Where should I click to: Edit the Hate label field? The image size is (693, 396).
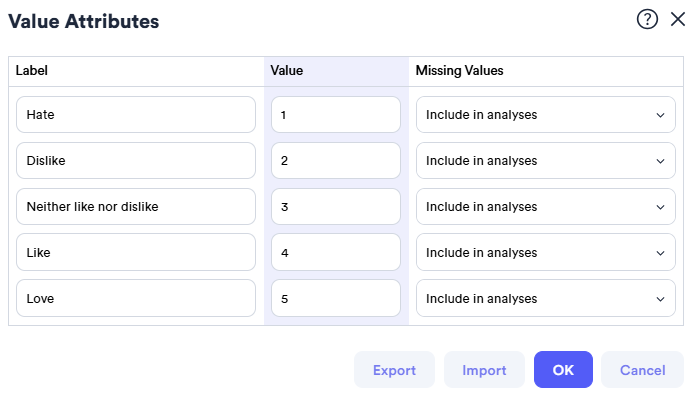click(136, 114)
